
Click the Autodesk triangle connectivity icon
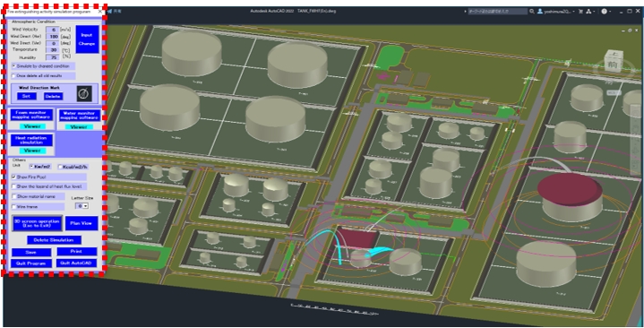pyautogui.click(x=588, y=12)
